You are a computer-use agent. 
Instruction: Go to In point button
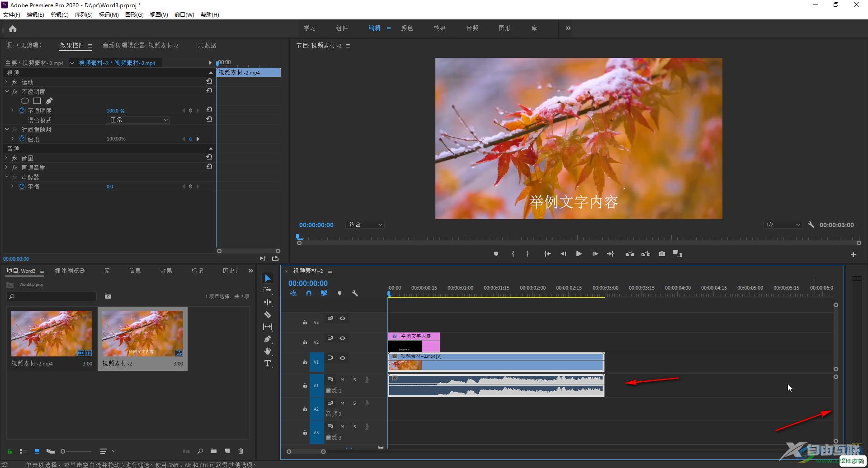pyautogui.click(x=547, y=254)
